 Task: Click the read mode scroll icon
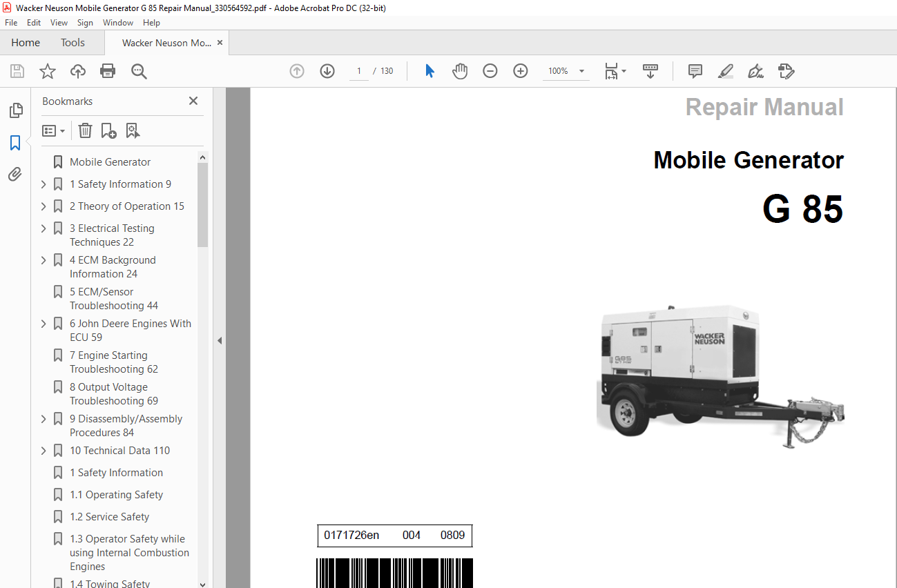(650, 71)
